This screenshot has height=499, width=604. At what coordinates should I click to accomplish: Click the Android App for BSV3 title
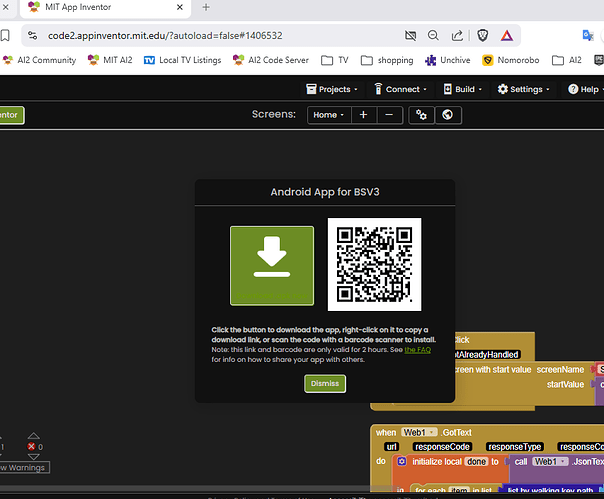[x=325, y=192]
